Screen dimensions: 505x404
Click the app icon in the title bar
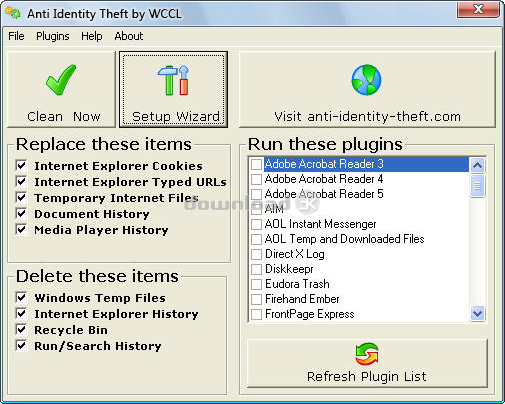point(13,13)
